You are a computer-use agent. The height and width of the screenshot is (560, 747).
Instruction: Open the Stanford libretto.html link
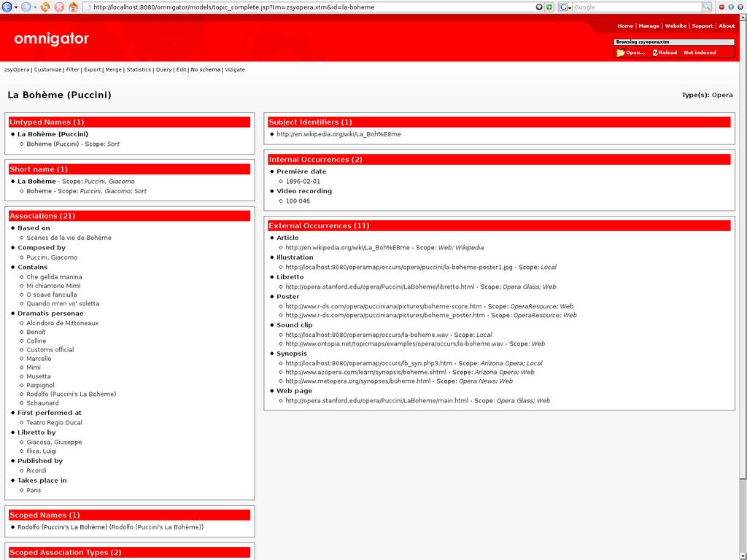click(380, 287)
